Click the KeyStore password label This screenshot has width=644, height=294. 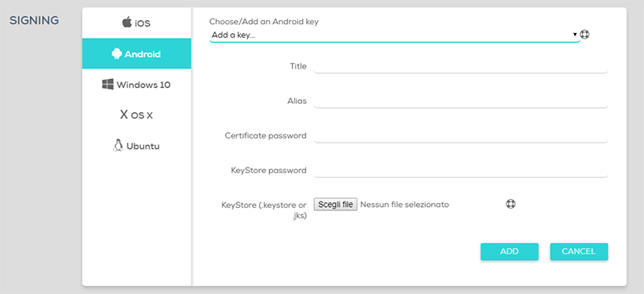(269, 170)
